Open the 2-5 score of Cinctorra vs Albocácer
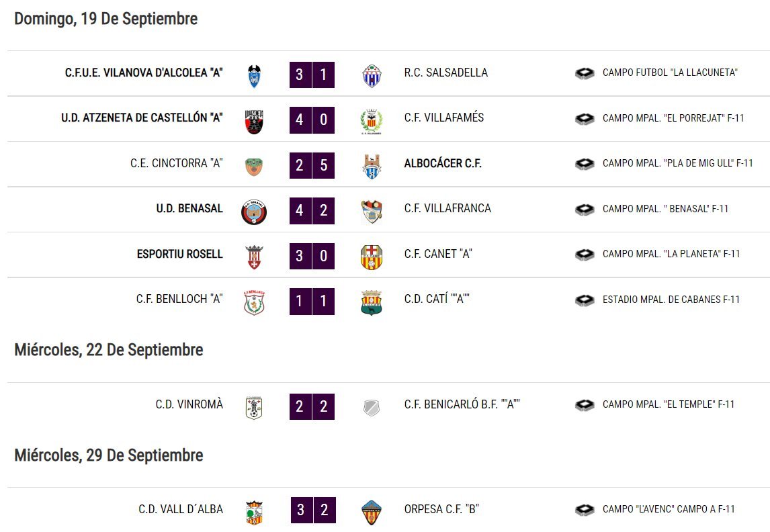Viewport: 770px width, 532px height. point(312,165)
